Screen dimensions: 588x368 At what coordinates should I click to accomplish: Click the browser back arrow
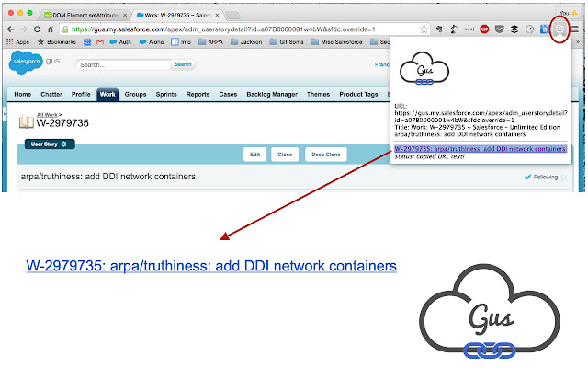11,29
